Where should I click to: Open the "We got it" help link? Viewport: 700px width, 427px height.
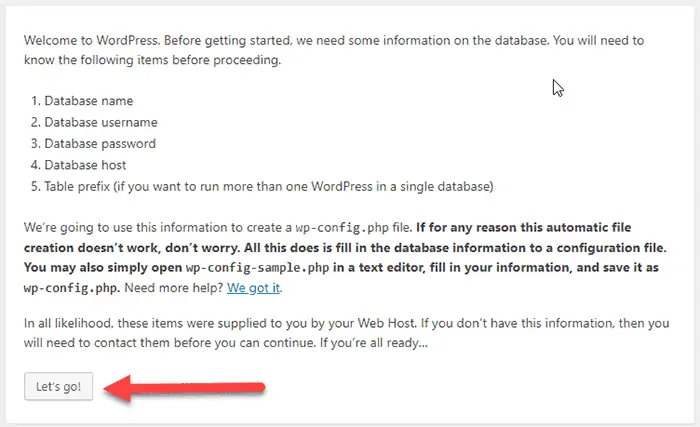pos(255,289)
